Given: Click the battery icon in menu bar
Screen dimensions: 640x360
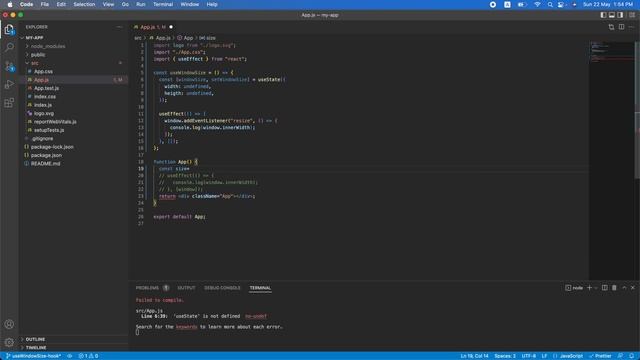Looking at the screenshot, I should click(x=522, y=4).
